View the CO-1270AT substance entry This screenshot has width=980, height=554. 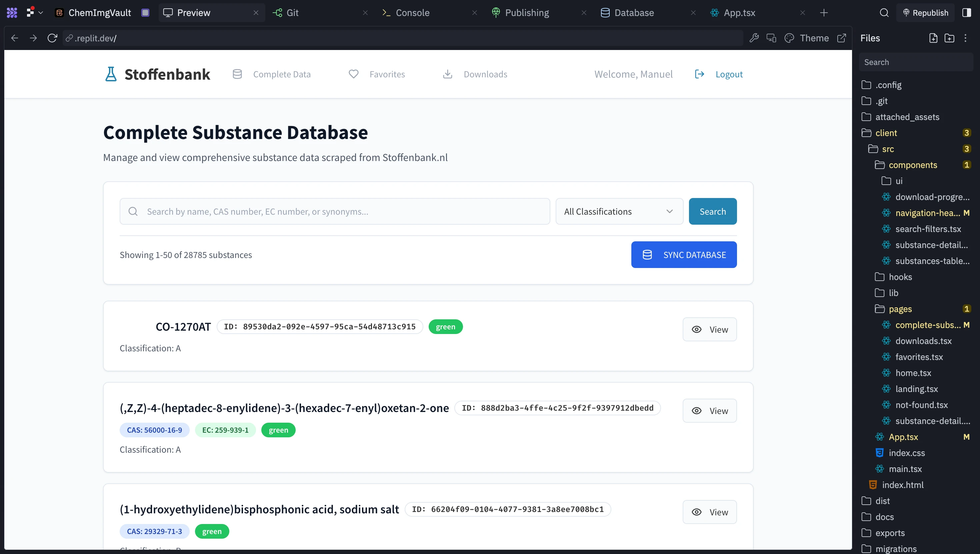(709, 330)
